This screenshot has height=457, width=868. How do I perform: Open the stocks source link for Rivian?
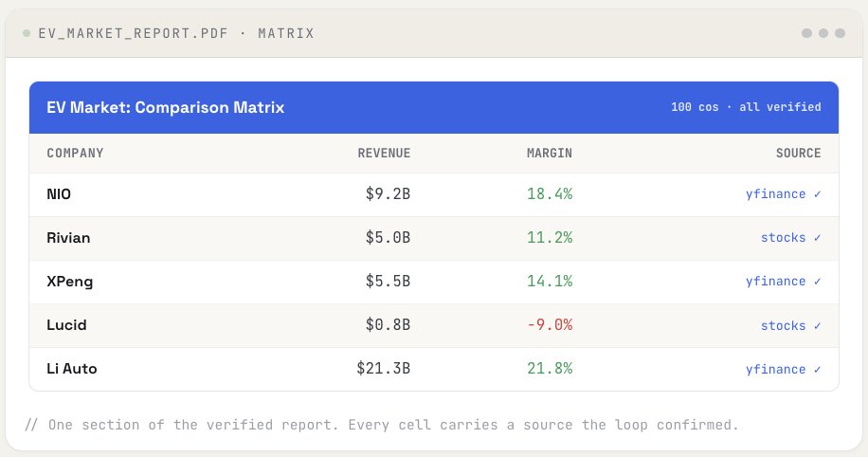pyautogui.click(x=783, y=238)
